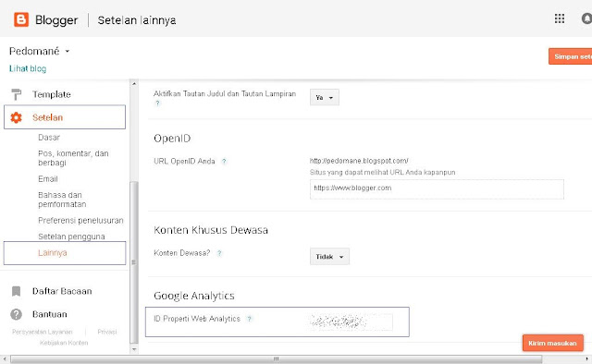Viewport: 592px width, 364px height.
Task: Open the Template menu item
Action: click(x=52, y=94)
